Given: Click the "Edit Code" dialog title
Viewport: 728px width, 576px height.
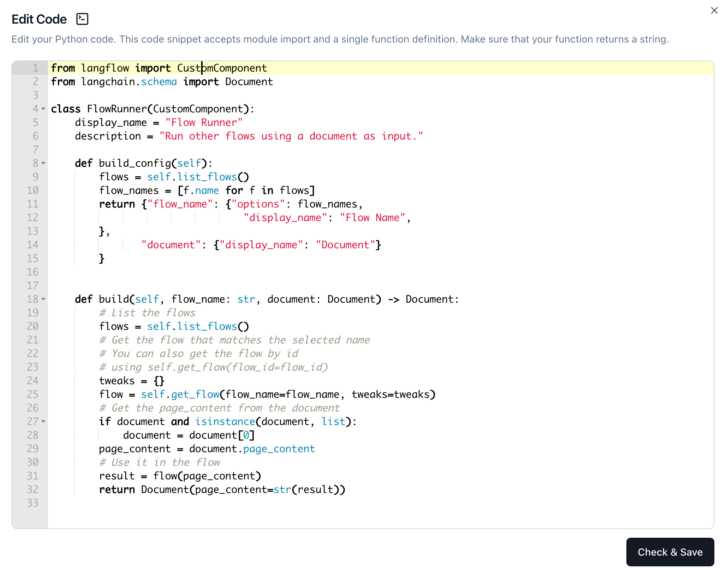Looking at the screenshot, I should click(x=39, y=19).
